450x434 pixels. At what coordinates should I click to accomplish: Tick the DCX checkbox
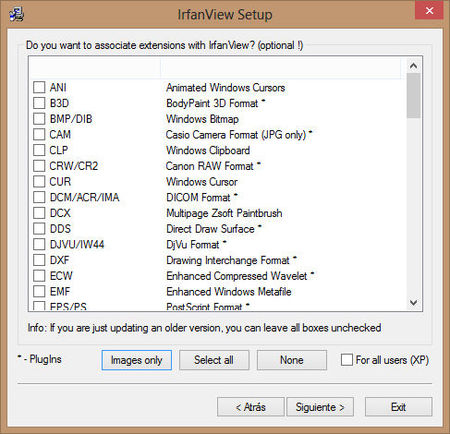[39, 213]
